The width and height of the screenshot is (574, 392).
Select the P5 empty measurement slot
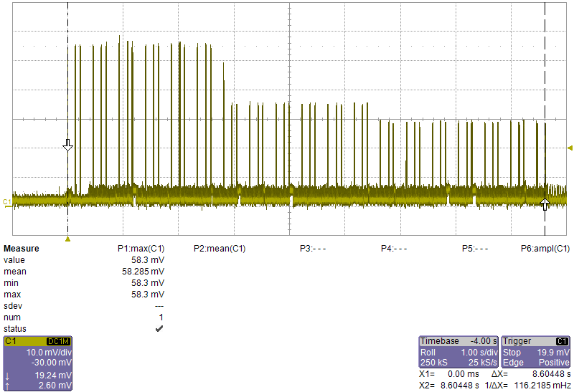tap(475, 249)
